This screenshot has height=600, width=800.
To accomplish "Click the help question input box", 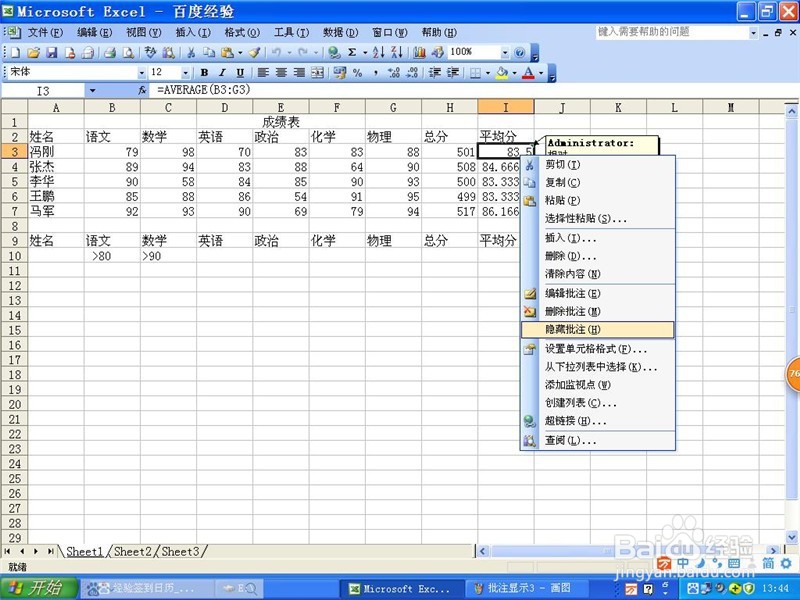I will coord(672,33).
